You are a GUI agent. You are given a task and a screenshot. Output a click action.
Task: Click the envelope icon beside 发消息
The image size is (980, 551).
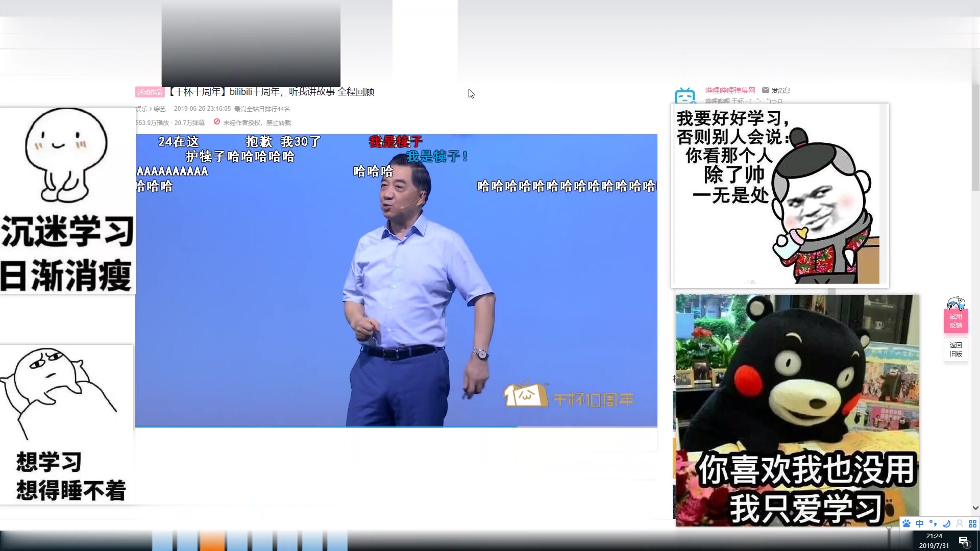tap(765, 90)
